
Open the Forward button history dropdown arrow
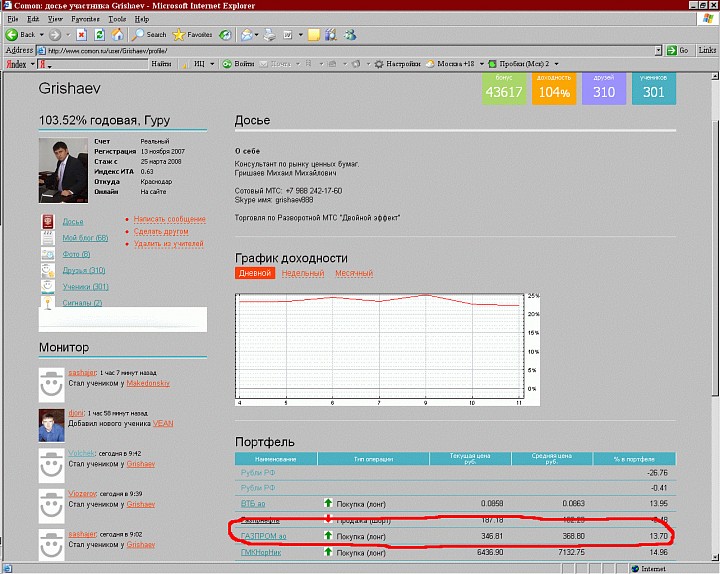[x=68, y=34]
